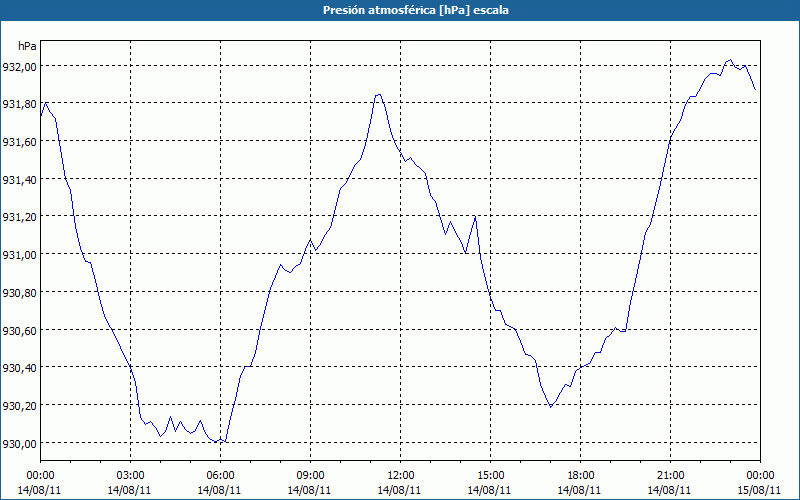
Task: Click the 12:00 time axis label
Action: pos(401,476)
